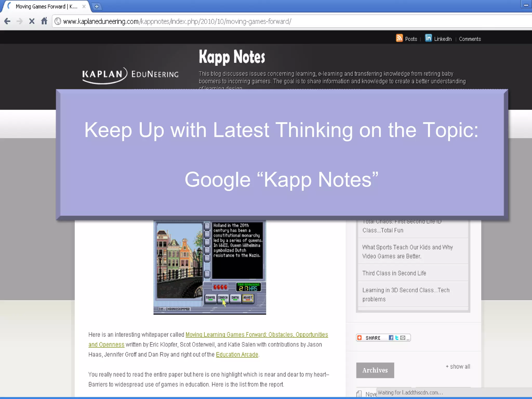The image size is (532, 399).
Task: Click the browser forward arrow
Action: [x=19, y=21]
